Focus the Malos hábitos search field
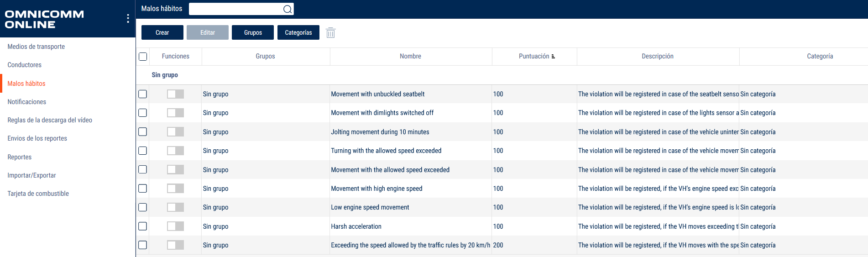This screenshot has width=868, height=257. 235,9
